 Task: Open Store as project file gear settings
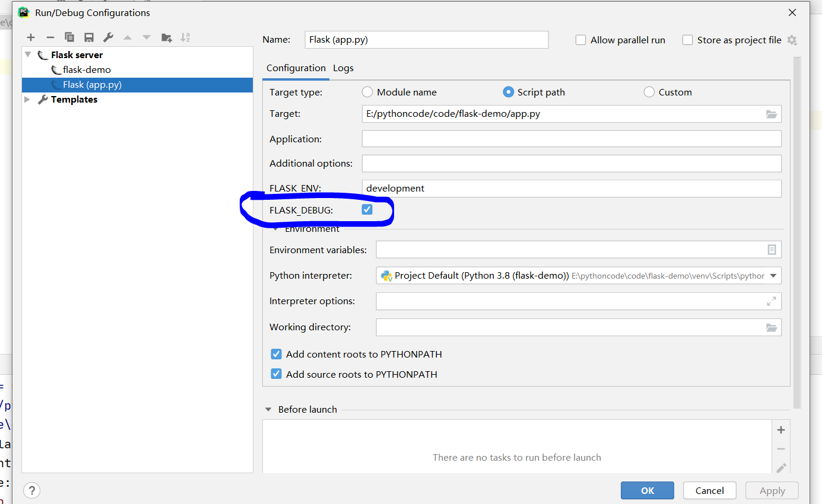click(792, 40)
